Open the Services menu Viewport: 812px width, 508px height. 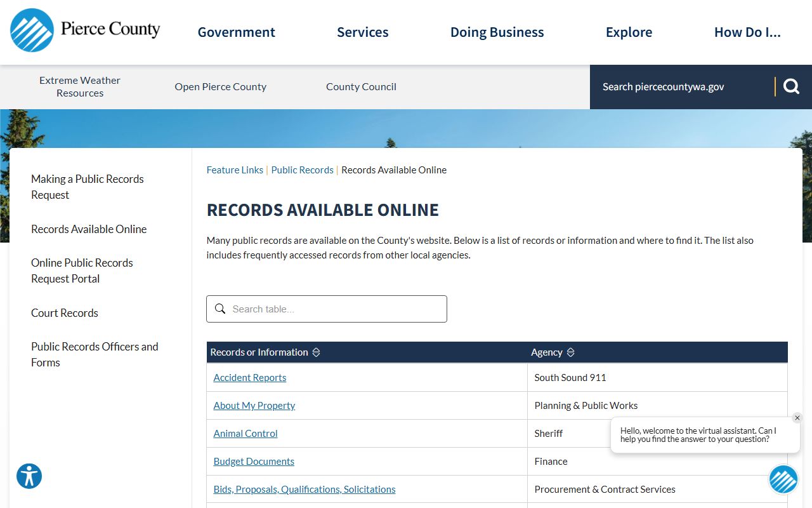363,32
